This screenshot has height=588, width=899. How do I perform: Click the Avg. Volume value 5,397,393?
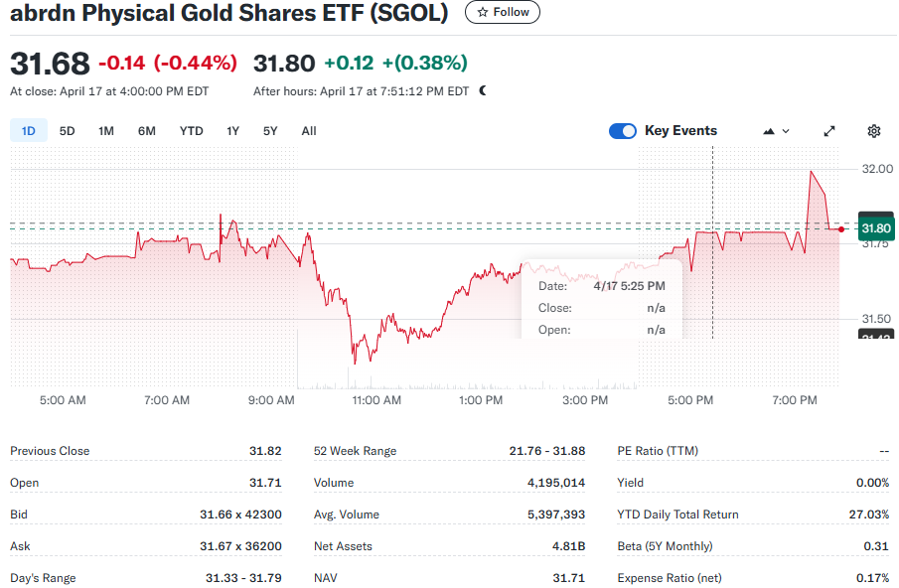click(556, 514)
